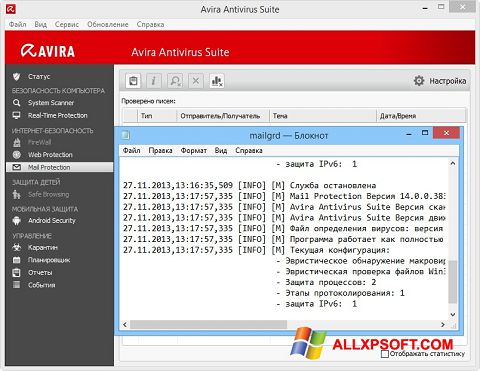Screen dimensions: 480x371
Task: Open the Правка menu in Notepad
Action: click(x=160, y=151)
